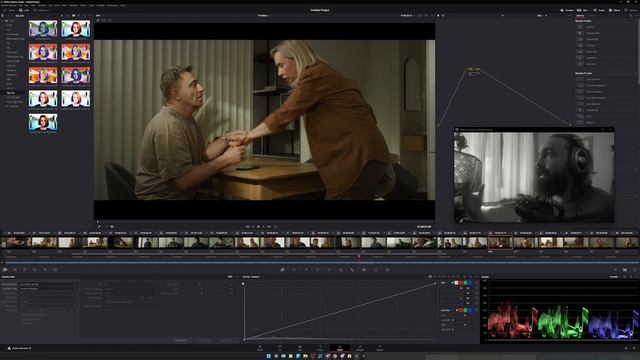Click the mini-timeline red playhead marker
Image resolution: width=640 pixels, height=360 pixels.
pos(359,257)
